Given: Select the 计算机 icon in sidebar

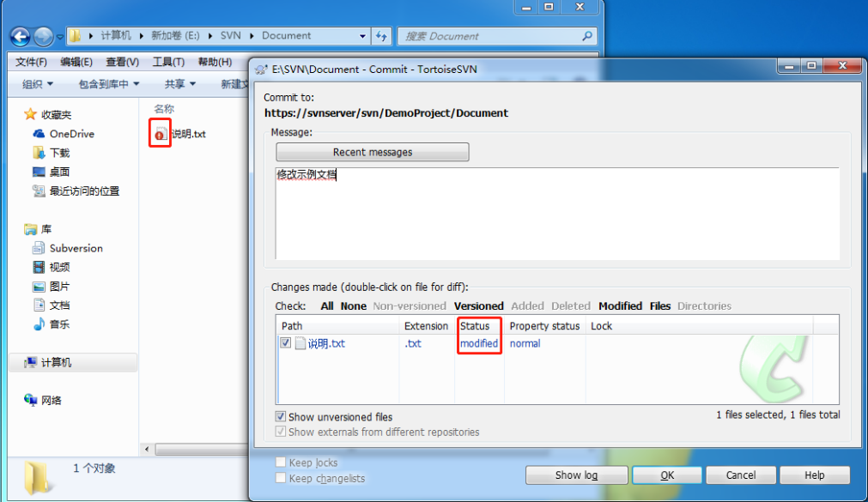Looking at the screenshot, I should pyautogui.click(x=30, y=362).
